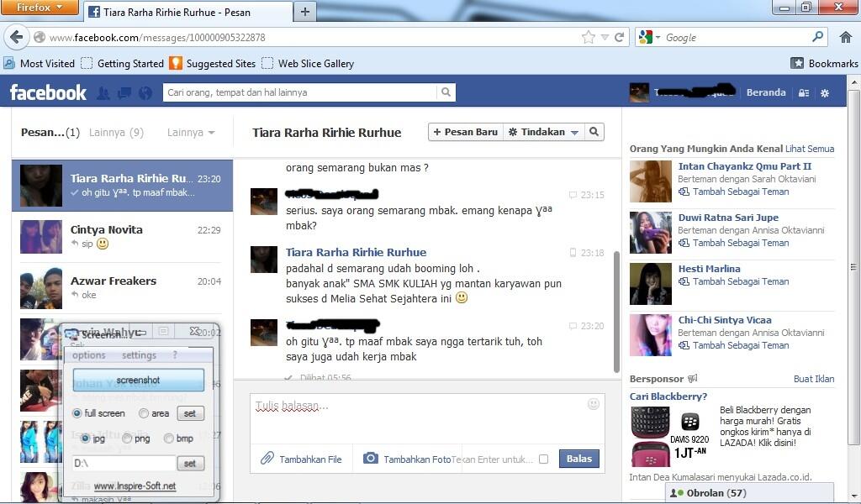Click the Facebook search magnifier button
Screen dimensions: 861x504
coord(446,92)
